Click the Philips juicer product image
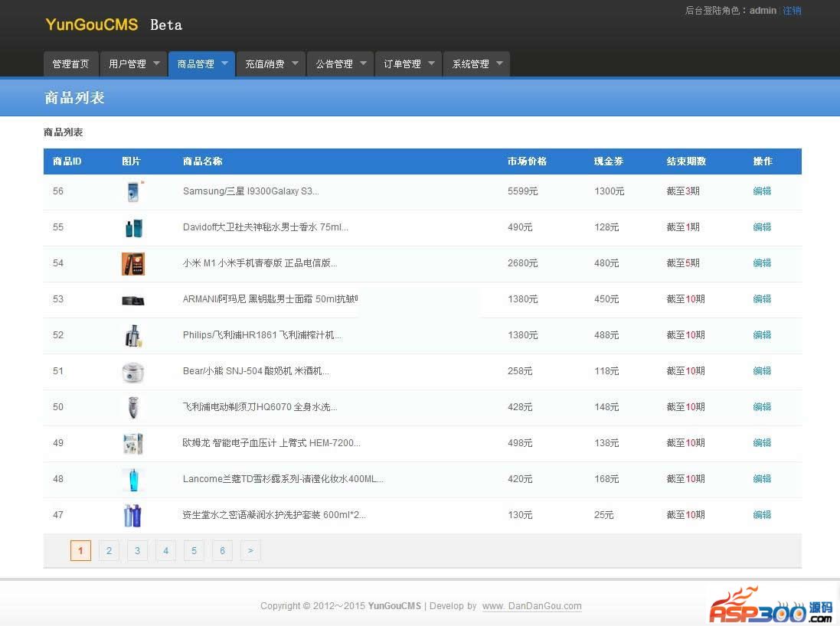Screen dimensions: 840x626 pos(133,336)
